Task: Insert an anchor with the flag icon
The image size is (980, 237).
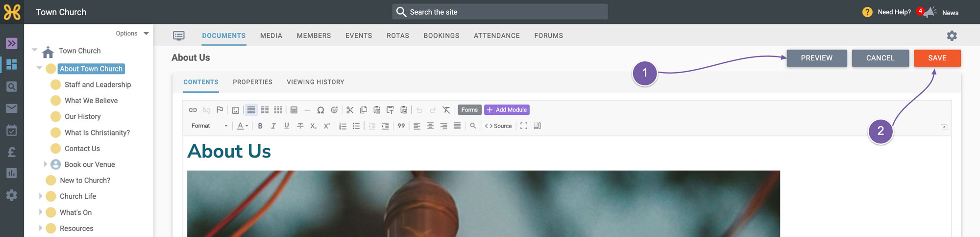Action: pyautogui.click(x=220, y=110)
